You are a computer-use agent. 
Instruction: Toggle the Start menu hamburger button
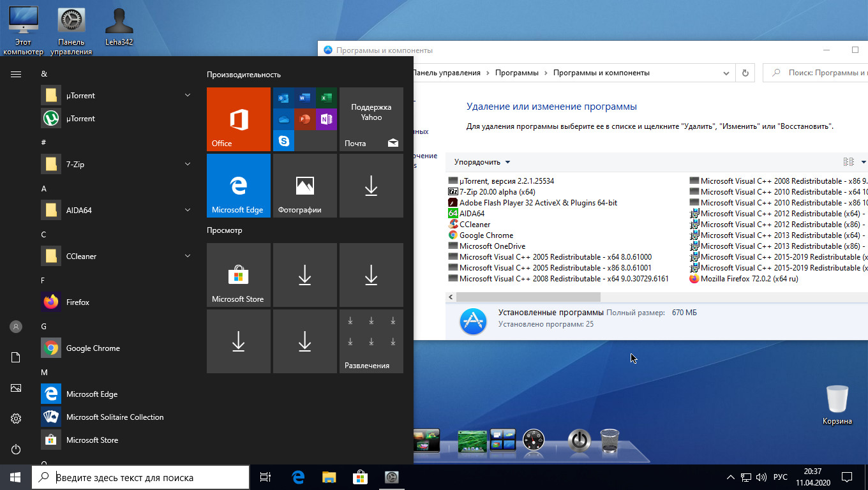(x=16, y=74)
